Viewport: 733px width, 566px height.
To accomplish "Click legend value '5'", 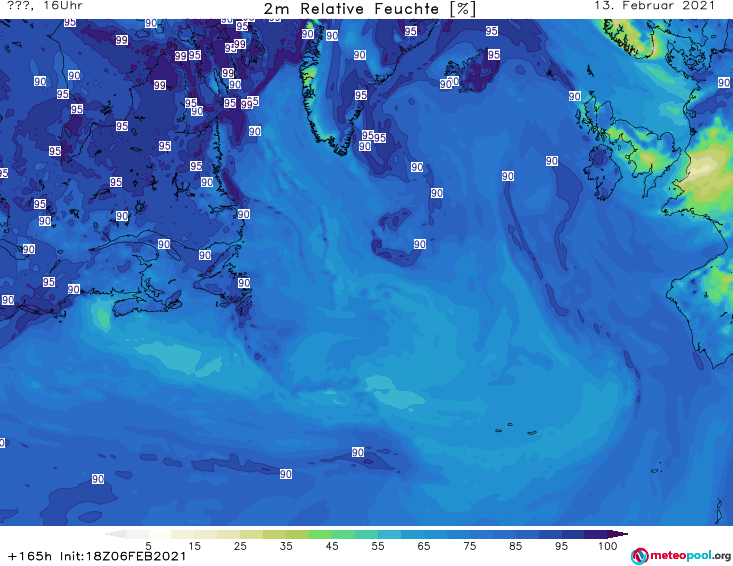I will coord(148,546).
